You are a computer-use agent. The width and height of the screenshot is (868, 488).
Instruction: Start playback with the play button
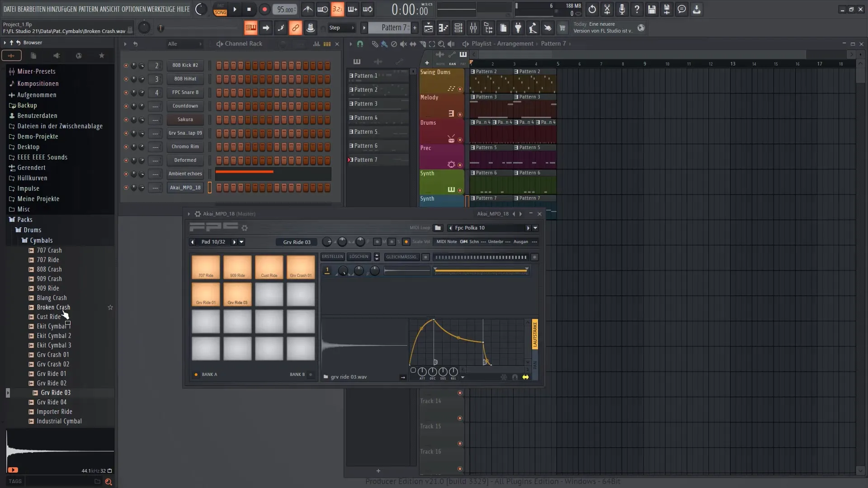coord(235,9)
